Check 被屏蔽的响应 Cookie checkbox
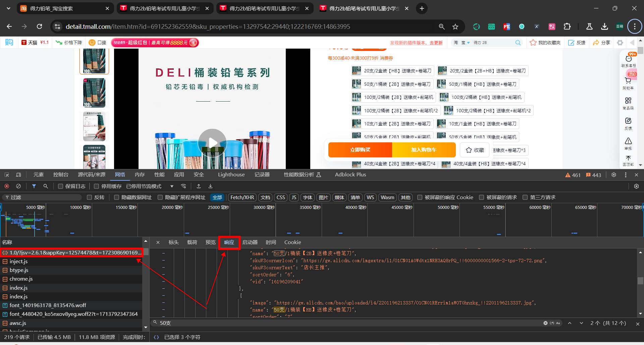 [x=420, y=197]
